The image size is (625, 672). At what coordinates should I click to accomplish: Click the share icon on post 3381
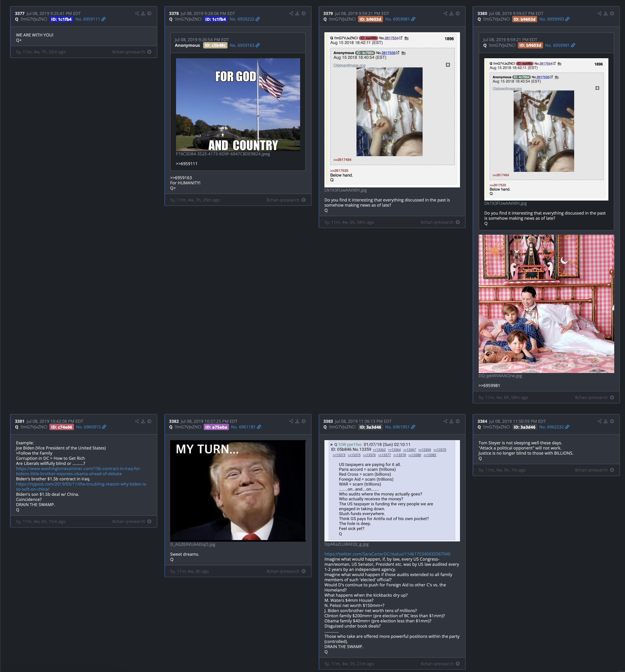tap(137, 421)
